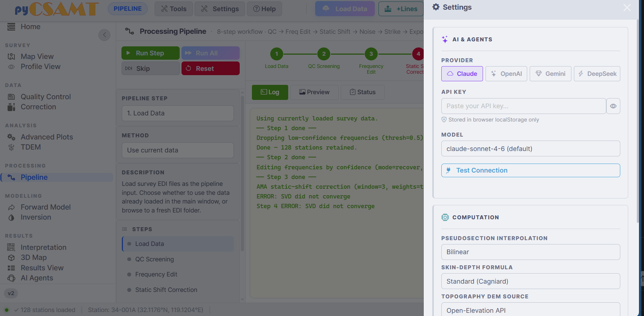The image size is (644, 316).
Task: Select step 3 Frequency Edit circle
Action: click(371, 54)
